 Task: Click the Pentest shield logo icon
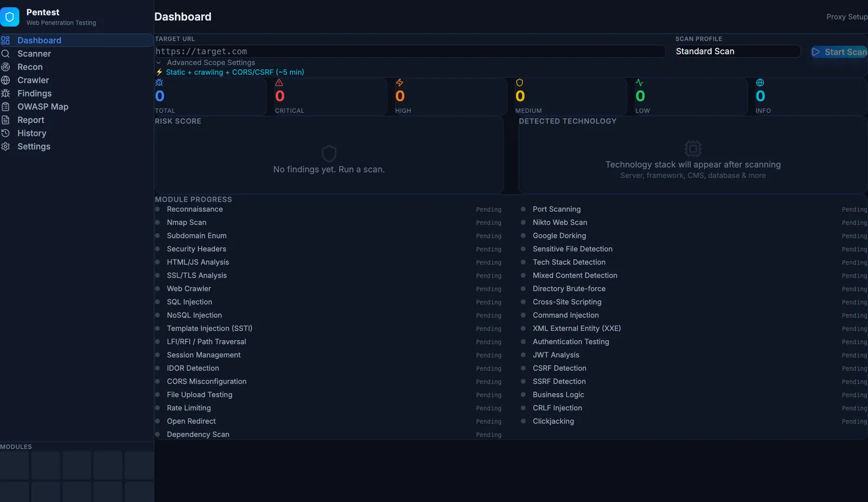point(9,17)
